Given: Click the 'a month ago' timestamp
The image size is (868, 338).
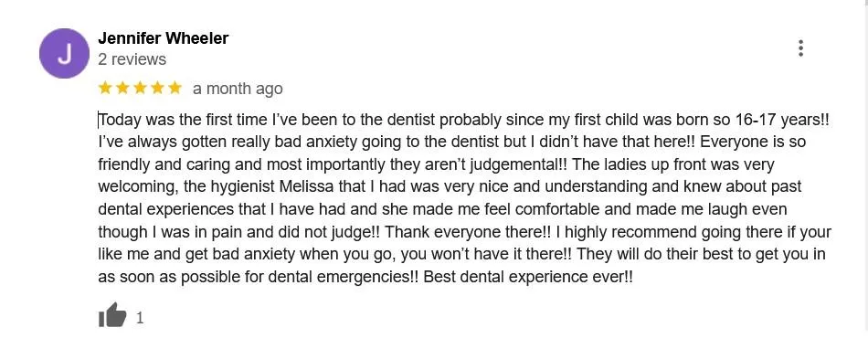Looking at the screenshot, I should pyautogui.click(x=238, y=89).
